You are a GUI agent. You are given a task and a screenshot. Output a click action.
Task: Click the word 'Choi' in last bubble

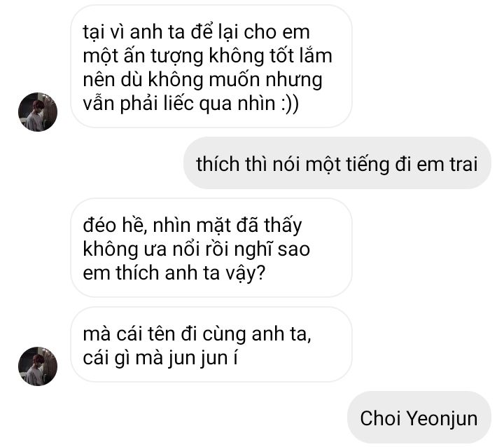(381, 418)
